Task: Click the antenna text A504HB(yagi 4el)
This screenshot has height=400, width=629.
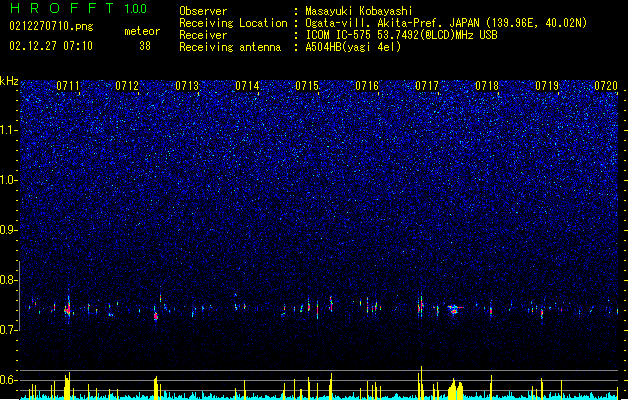Action: [x=353, y=47]
